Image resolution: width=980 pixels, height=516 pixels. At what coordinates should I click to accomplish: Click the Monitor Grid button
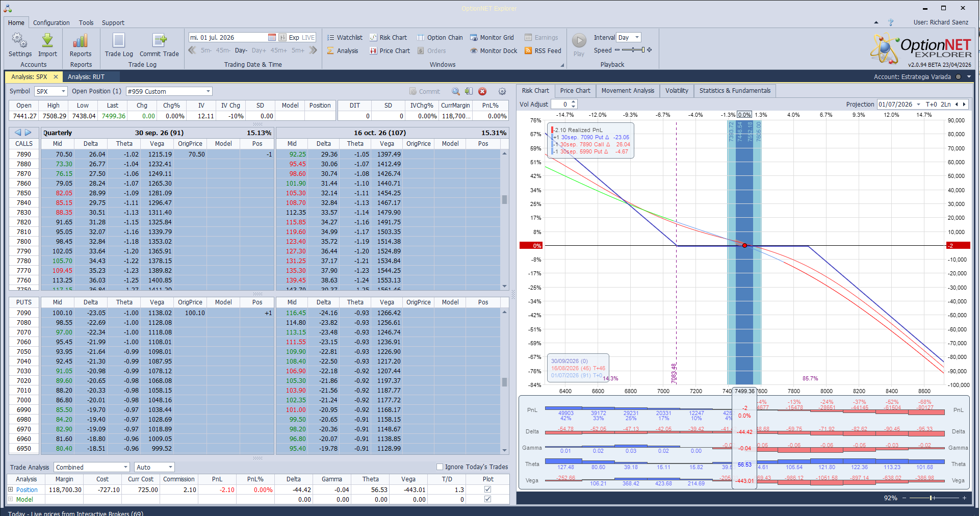point(492,38)
